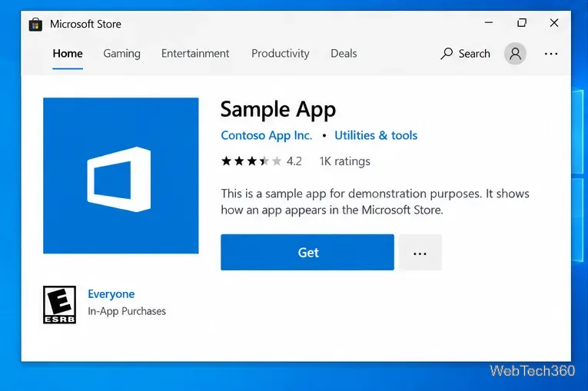Click the 1K ratings text
Image resolution: width=588 pixels, height=391 pixels.
pos(344,161)
